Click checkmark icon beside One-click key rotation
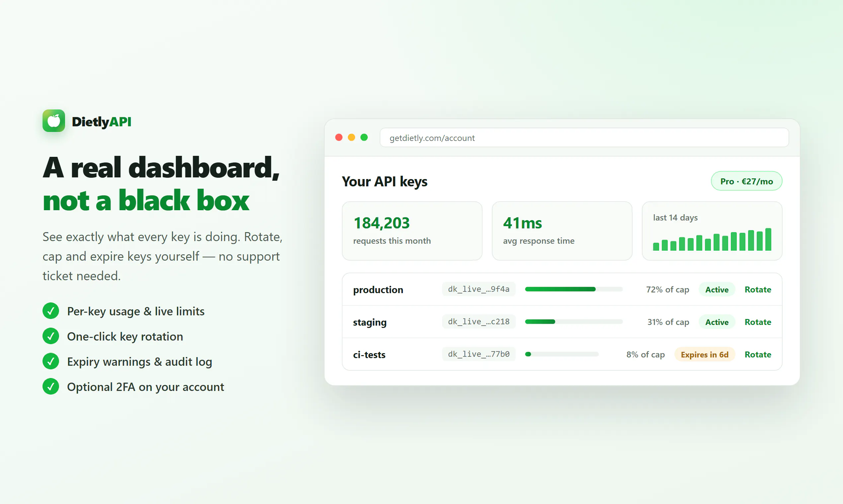 click(x=51, y=336)
